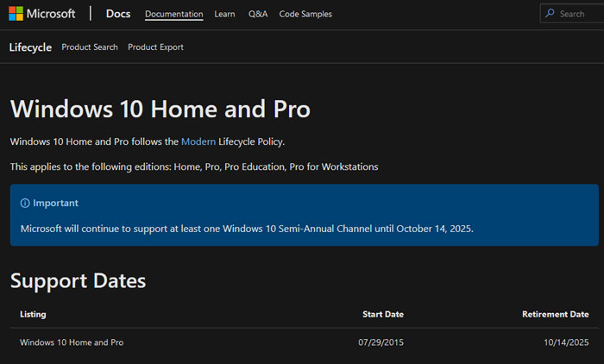Click the search magnifier icon
Viewport: 604px width, 364px height.
tap(551, 14)
